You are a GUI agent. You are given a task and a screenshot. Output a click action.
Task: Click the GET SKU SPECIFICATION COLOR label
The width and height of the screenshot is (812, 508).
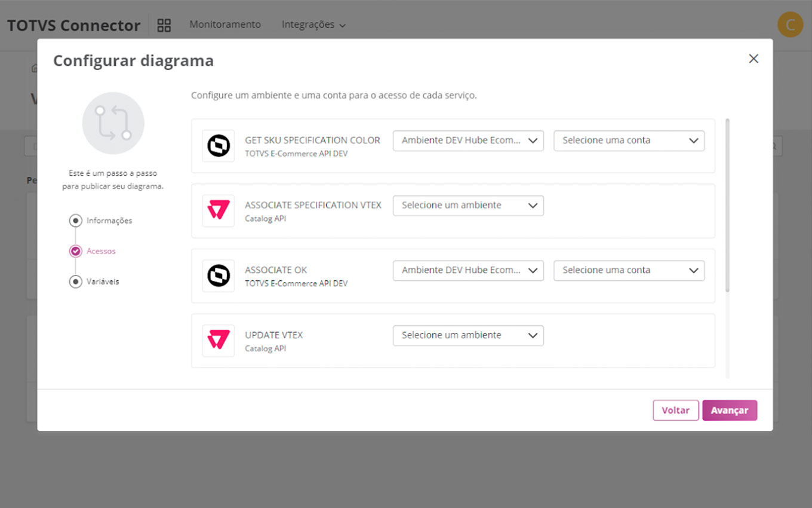[x=312, y=140]
